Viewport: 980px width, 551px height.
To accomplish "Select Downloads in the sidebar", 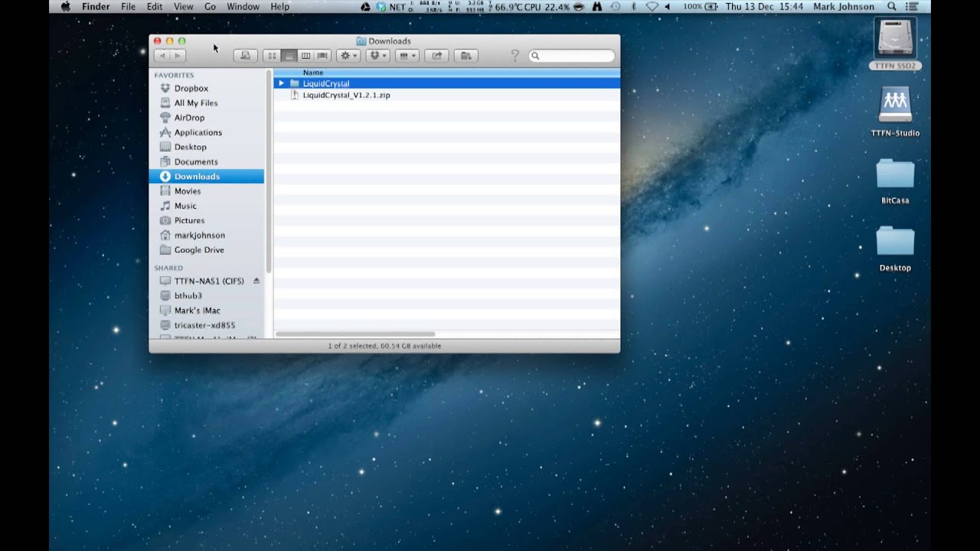I will click(x=207, y=176).
